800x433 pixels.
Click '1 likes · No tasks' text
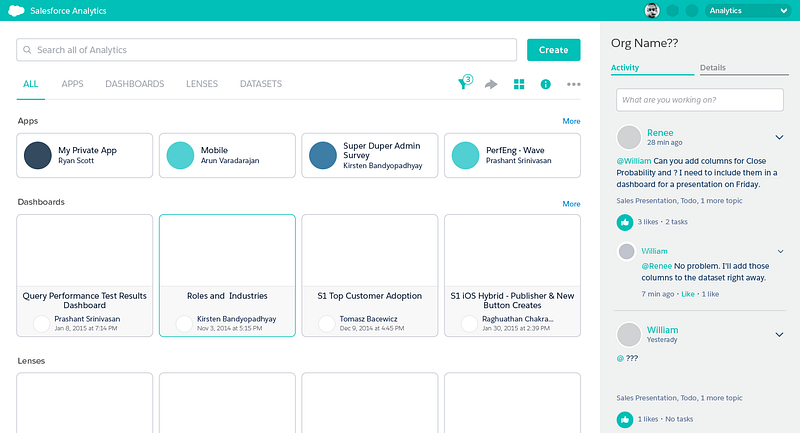665,419
